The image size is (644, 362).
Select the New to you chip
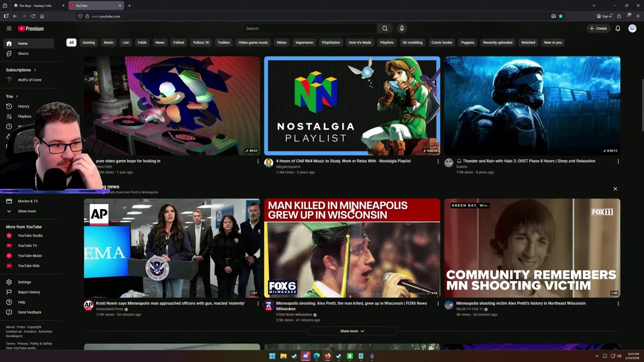[x=553, y=43]
